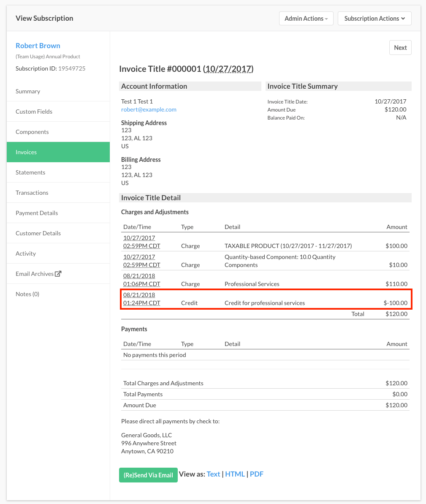The image size is (426, 504).
Task: Open Notes (0) in sidebar
Action: [x=58, y=294]
